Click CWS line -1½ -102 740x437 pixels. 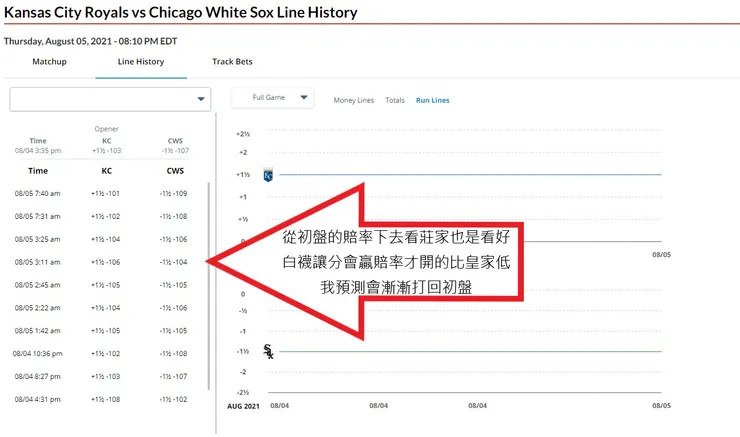pos(174,399)
